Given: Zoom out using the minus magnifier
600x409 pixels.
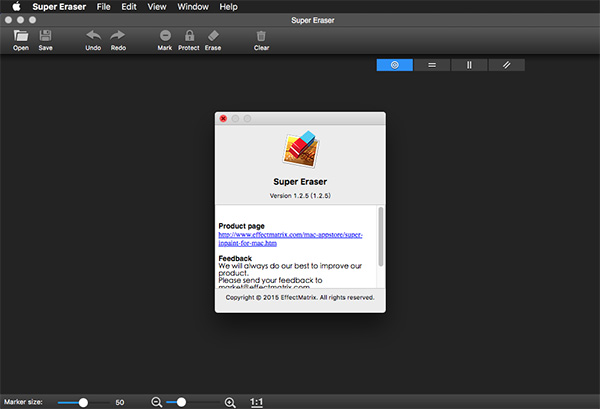Looking at the screenshot, I should click(x=157, y=402).
